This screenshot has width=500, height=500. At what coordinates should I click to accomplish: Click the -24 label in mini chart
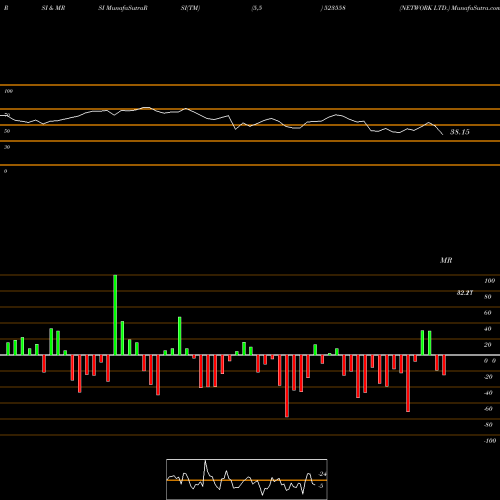322,474
